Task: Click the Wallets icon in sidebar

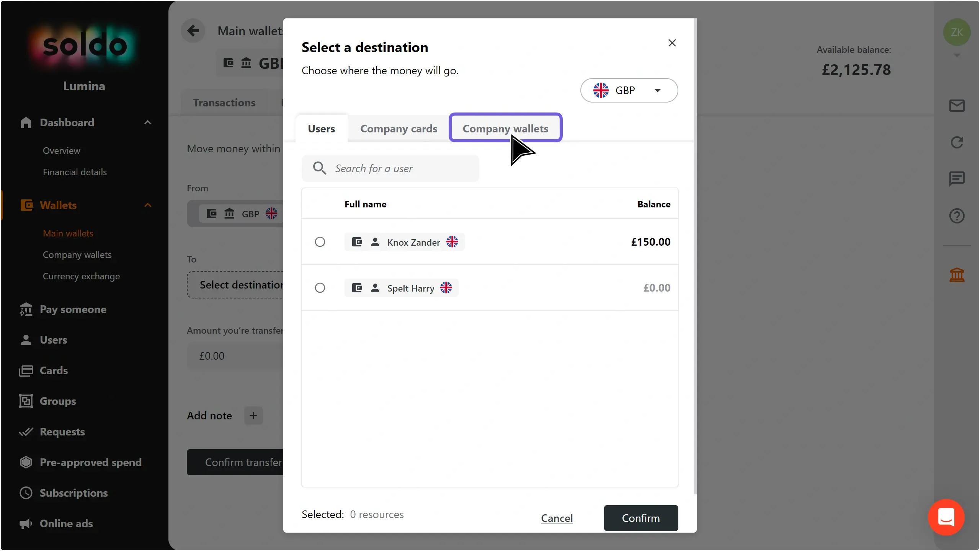Action: [26, 205]
